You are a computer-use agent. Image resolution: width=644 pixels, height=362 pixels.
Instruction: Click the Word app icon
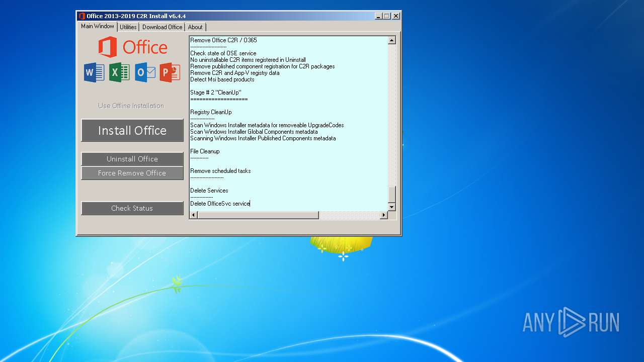[94, 72]
